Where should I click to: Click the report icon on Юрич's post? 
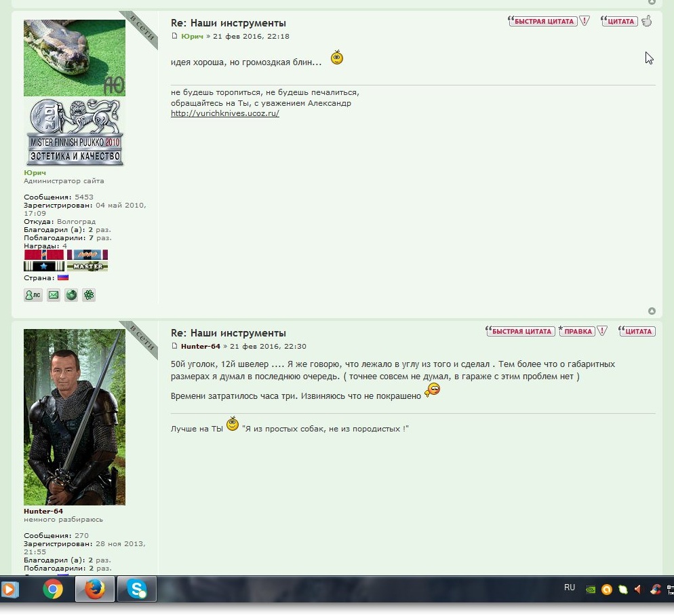coord(584,20)
